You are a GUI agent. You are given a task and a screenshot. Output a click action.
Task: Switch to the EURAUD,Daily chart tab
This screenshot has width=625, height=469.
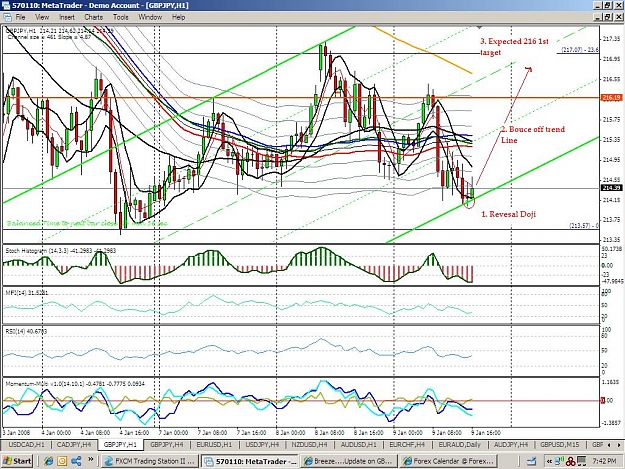[460, 444]
